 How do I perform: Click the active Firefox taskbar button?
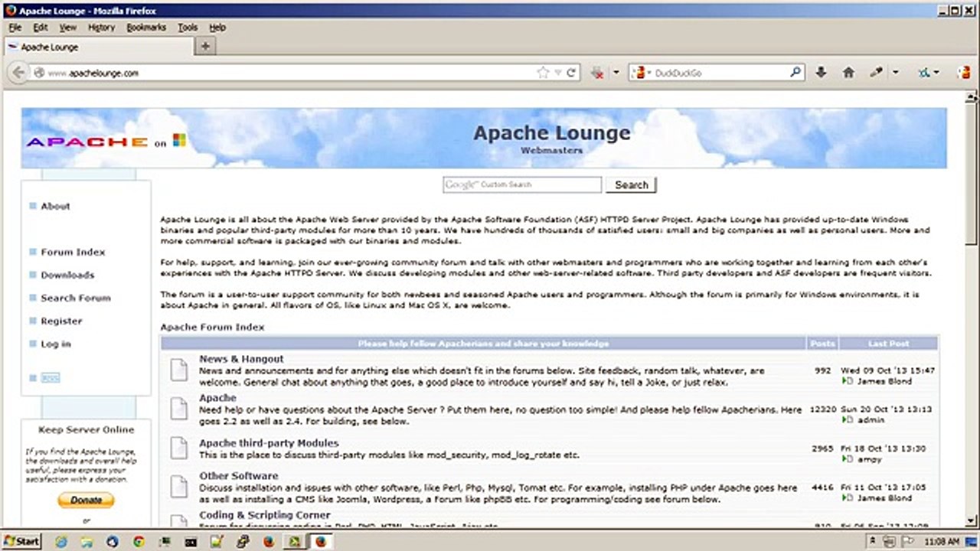pyautogui.click(x=321, y=541)
